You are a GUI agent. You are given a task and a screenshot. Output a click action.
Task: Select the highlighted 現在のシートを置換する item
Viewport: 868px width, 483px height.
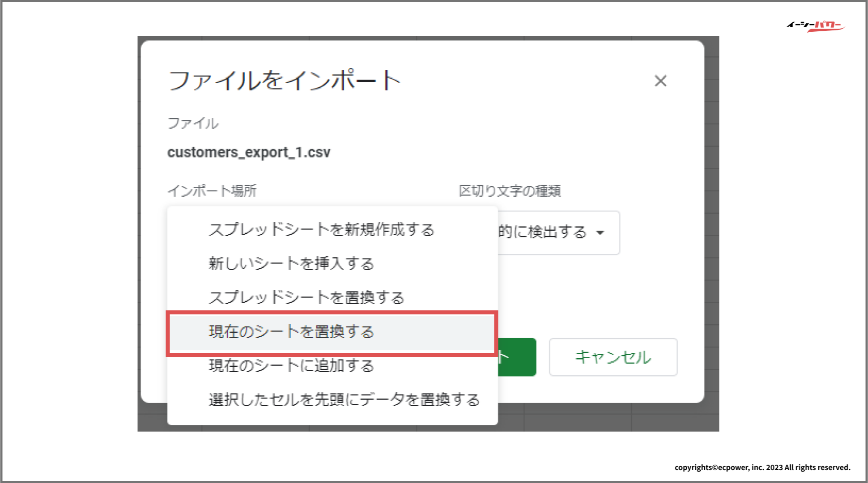coord(291,332)
